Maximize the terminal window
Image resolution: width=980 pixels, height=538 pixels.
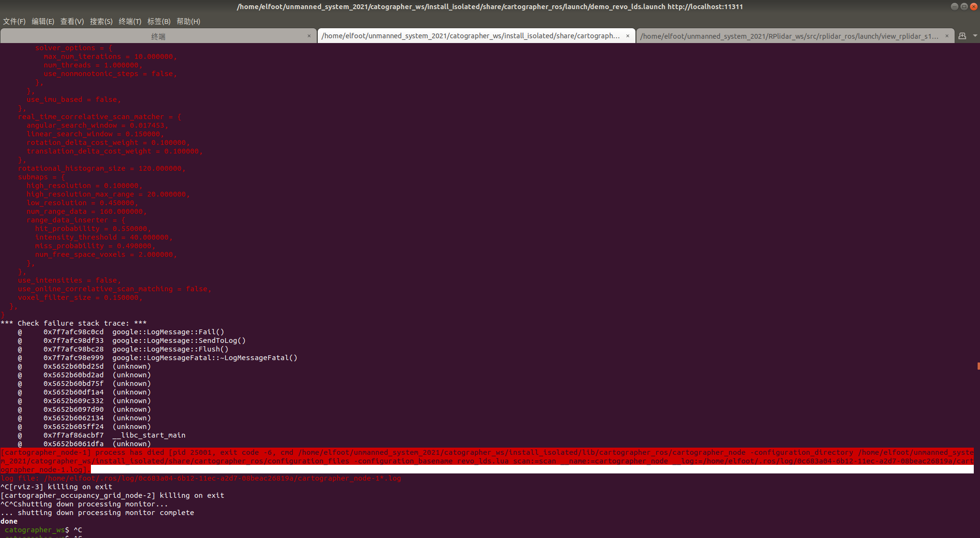click(x=964, y=6)
